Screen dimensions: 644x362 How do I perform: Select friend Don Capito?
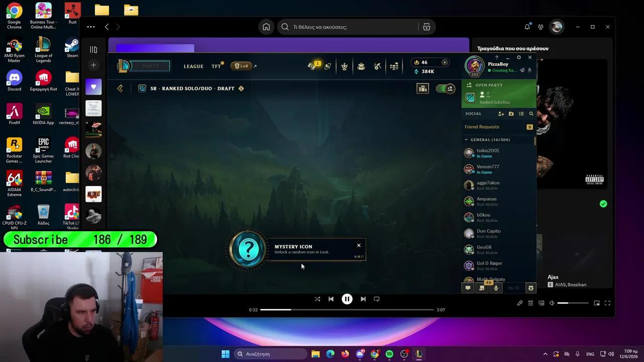[498, 233]
